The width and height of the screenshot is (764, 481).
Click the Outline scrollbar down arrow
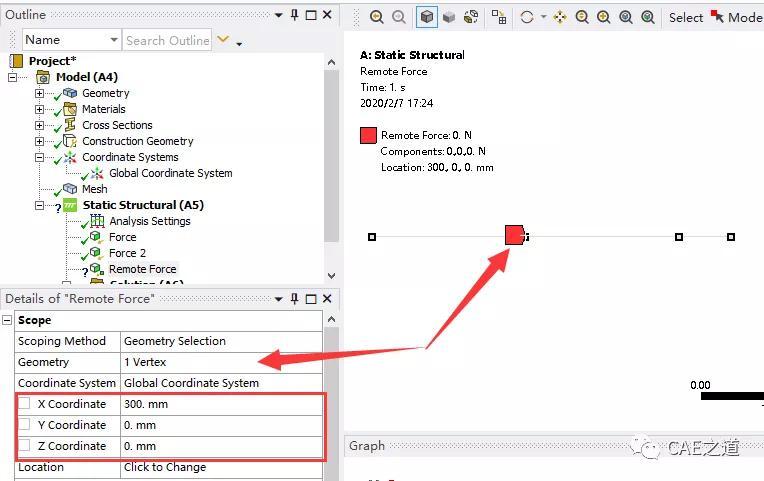pyautogui.click(x=331, y=276)
